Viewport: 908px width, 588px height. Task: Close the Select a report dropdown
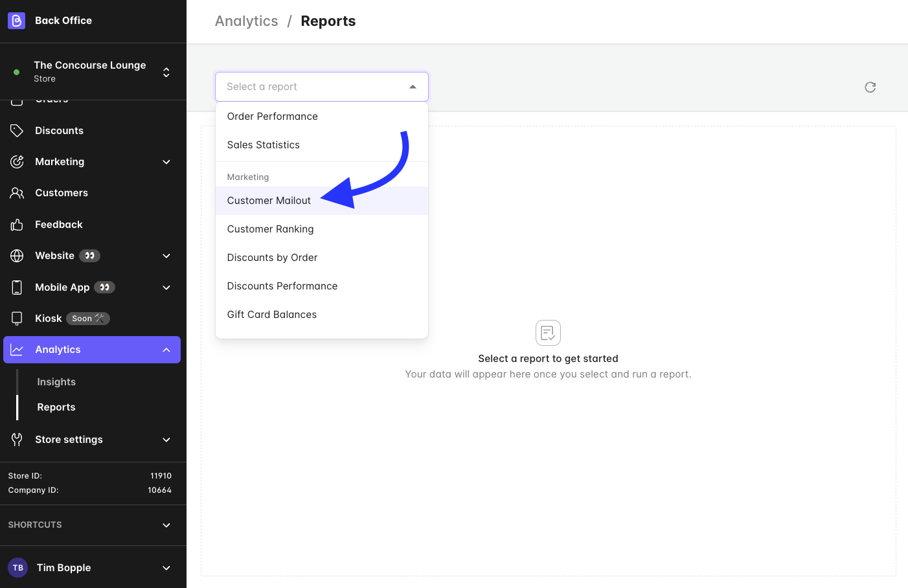click(x=413, y=87)
